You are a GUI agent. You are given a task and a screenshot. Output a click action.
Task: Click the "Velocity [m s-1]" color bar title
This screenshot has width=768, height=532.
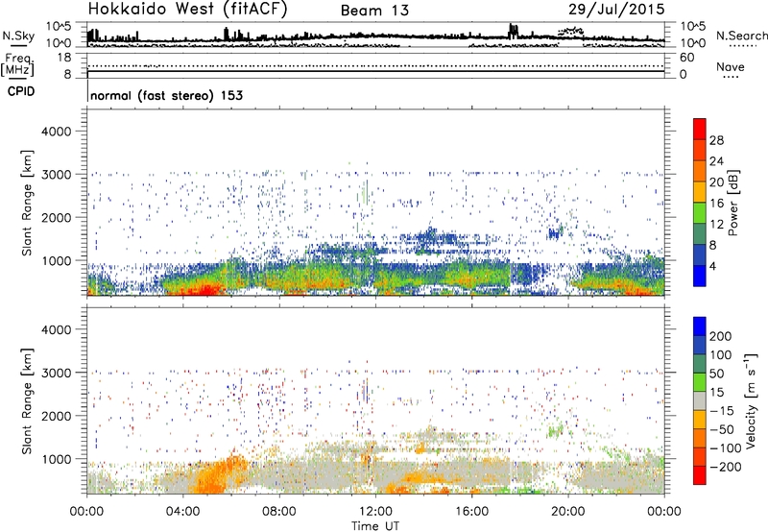click(x=751, y=400)
